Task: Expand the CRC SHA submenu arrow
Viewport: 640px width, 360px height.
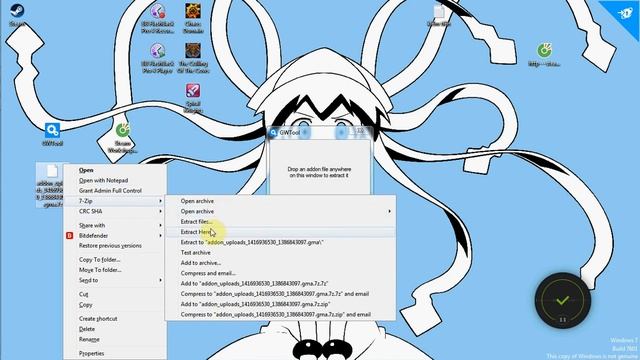Action: point(160,211)
